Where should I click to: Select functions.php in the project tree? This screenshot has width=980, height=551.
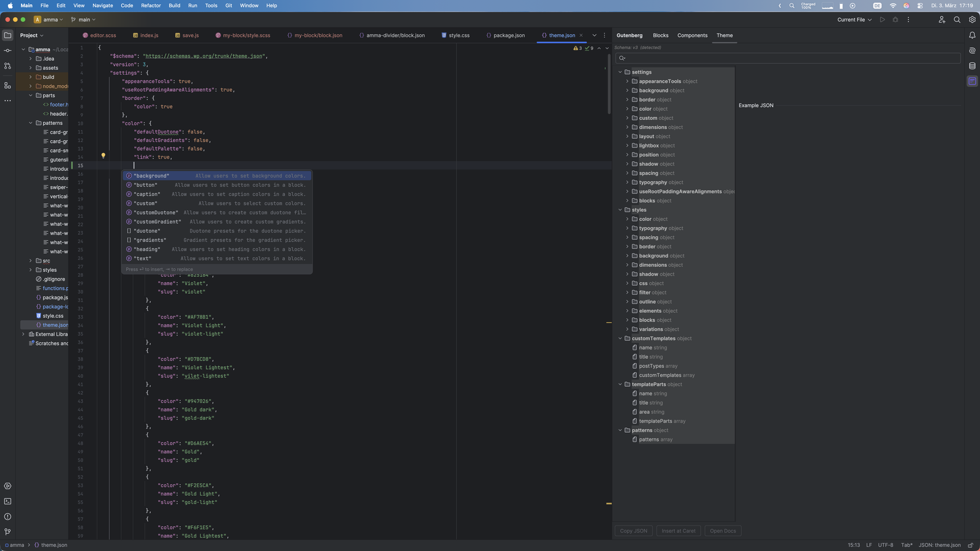[x=51, y=288]
